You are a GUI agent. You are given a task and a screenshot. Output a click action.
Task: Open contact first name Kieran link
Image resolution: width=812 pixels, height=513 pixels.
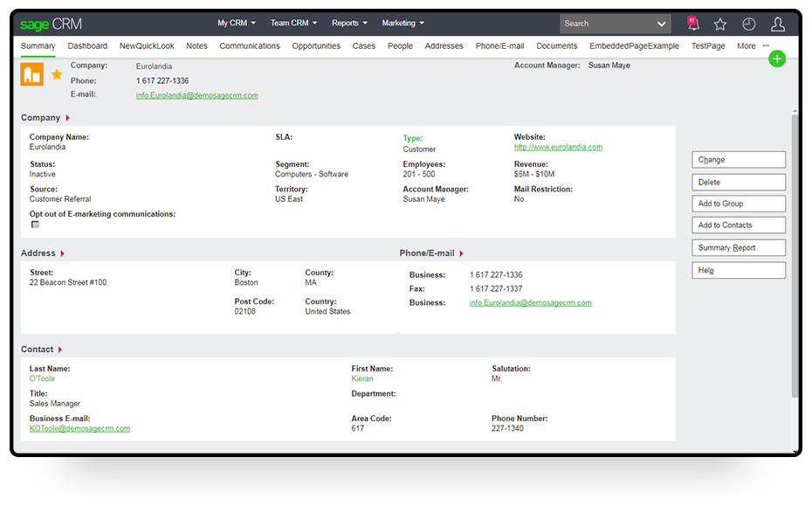click(362, 378)
